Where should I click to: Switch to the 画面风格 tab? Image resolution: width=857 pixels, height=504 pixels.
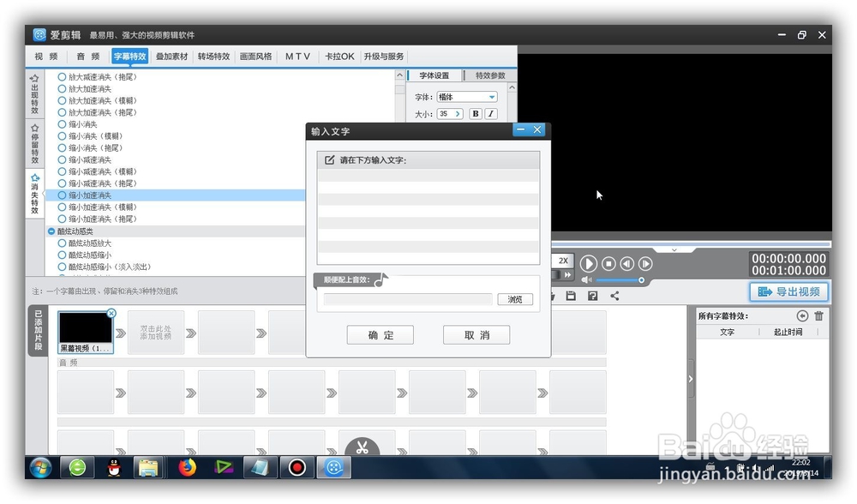(x=255, y=57)
